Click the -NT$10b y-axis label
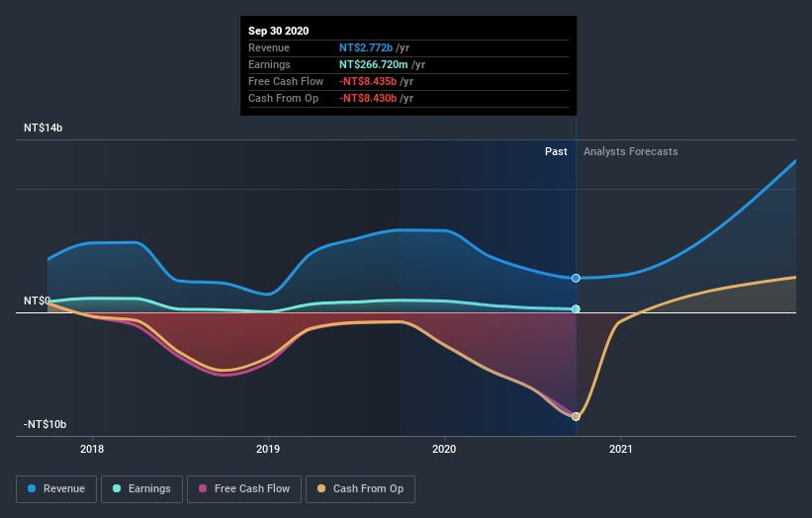 [45, 424]
